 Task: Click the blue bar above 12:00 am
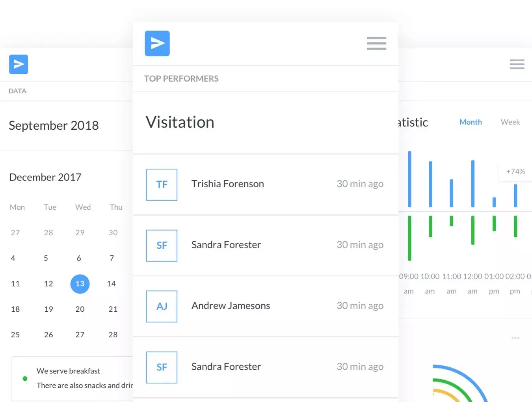pos(472,184)
